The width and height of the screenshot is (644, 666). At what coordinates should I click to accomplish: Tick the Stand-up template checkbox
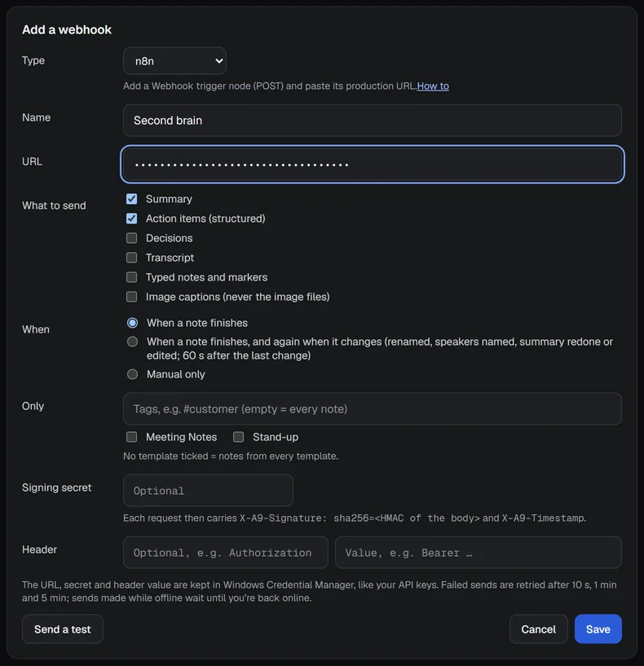point(238,437)
